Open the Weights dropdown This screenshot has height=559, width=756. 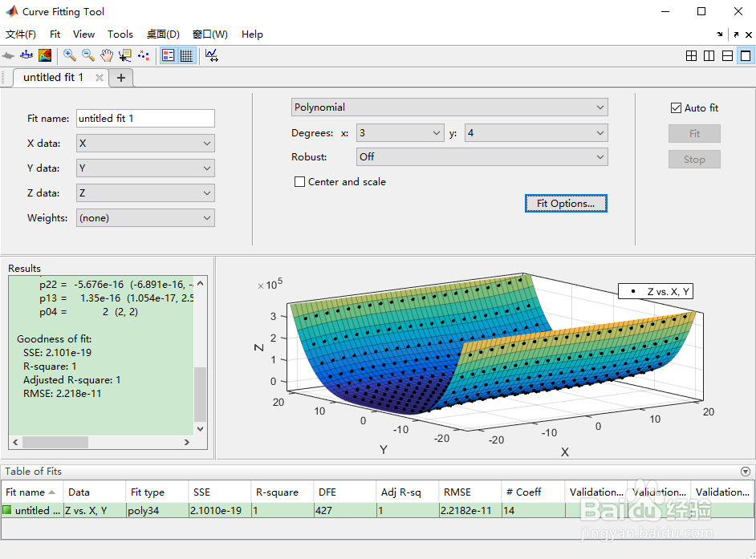point(145,218)
